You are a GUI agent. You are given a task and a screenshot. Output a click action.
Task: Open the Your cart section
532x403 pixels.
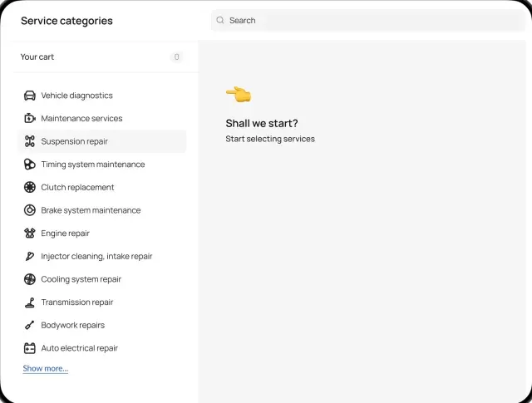pyautogui.click(x=101, y=57)
